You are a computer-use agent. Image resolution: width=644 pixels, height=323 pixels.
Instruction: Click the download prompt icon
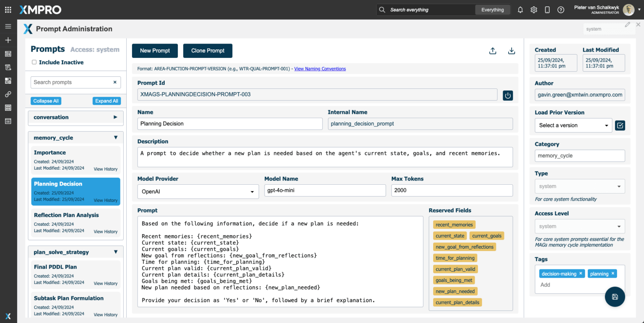click(512, 51)
